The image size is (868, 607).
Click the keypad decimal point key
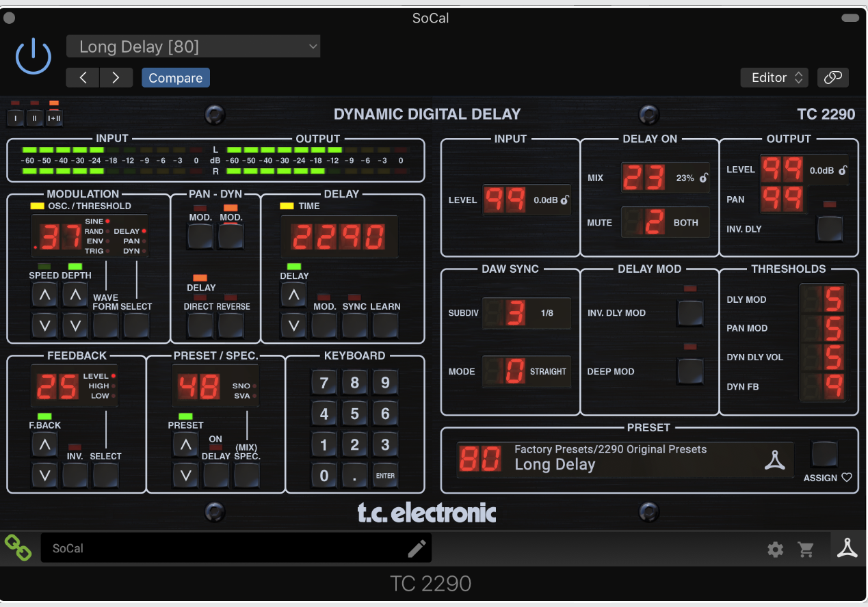pyautogui.click(x=354, y=475)
